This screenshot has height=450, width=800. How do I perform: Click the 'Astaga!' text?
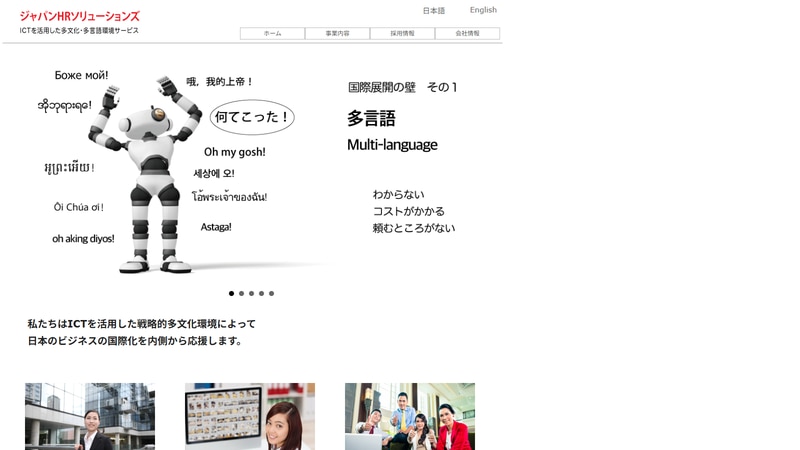coord(216,227)
